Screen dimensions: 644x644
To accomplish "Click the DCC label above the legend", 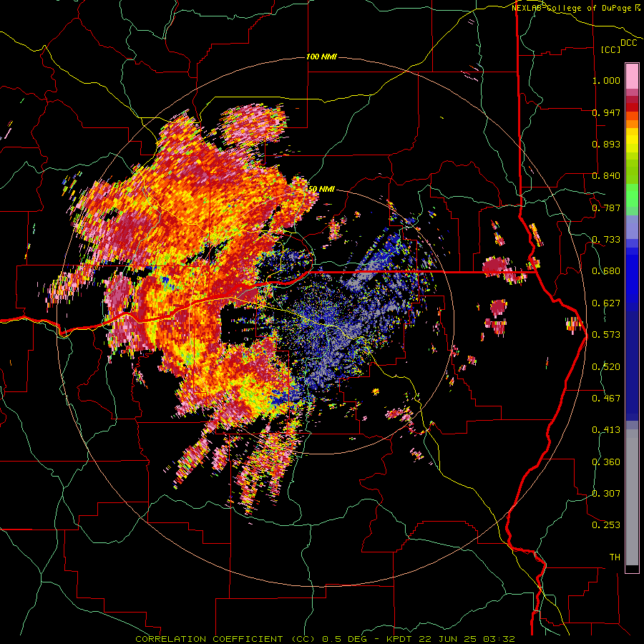I will (629, 43).
